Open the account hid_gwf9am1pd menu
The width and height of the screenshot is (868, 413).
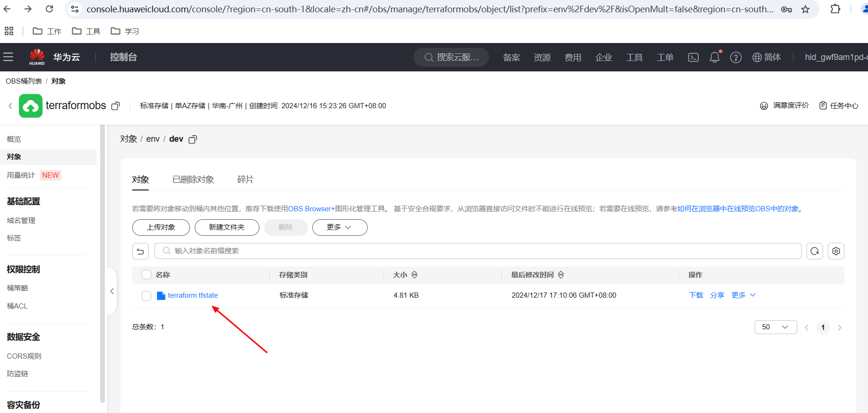(836, 57)
